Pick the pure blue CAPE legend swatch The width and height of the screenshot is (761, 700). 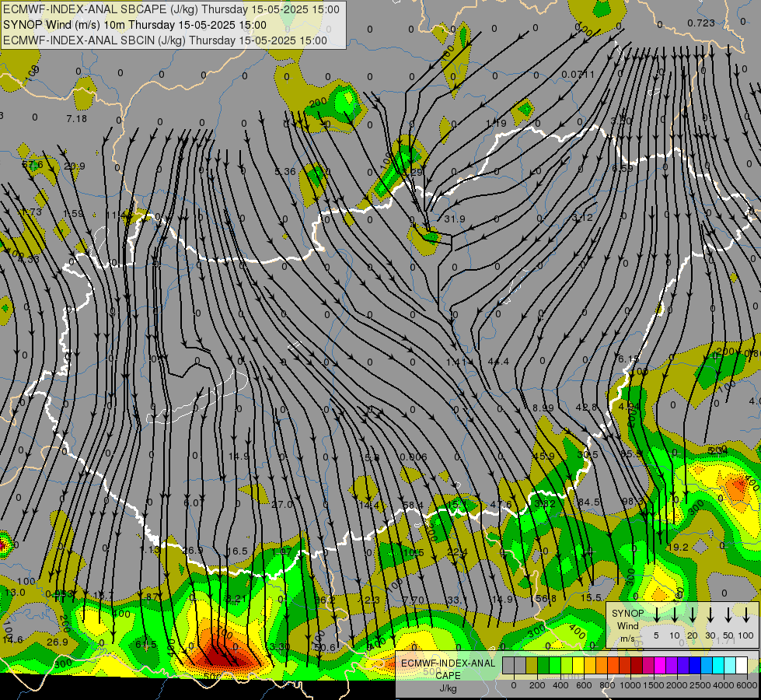[694, 665]
